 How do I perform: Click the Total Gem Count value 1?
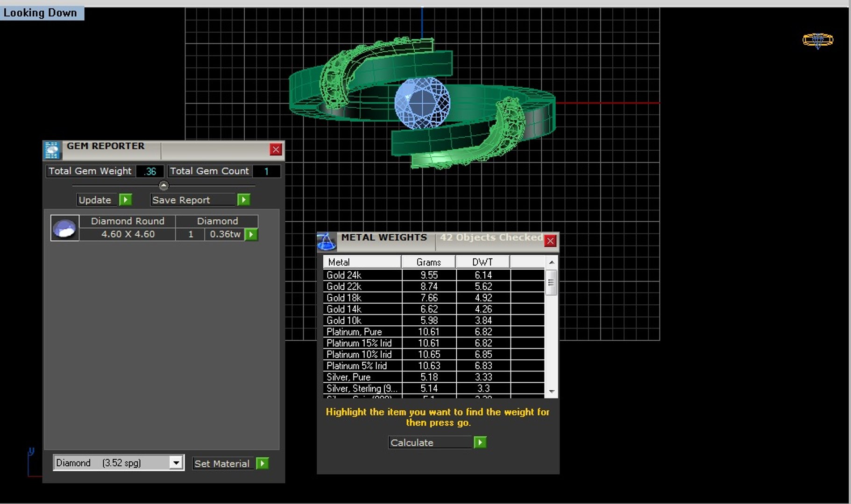tap(266, 171)
